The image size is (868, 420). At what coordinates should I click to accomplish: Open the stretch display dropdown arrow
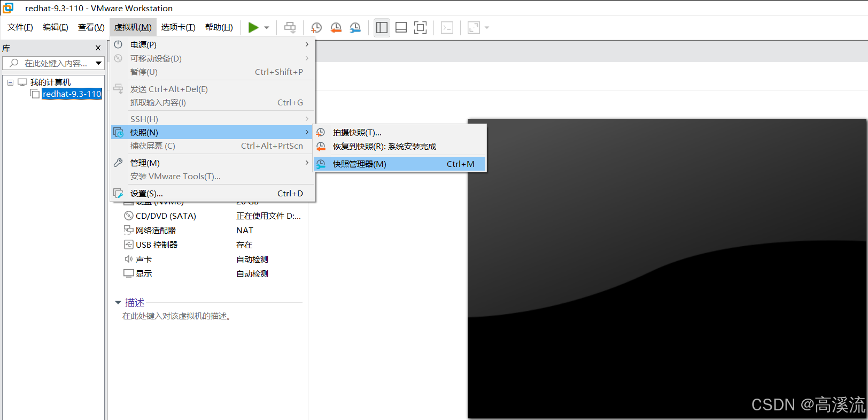click(487, 28)
